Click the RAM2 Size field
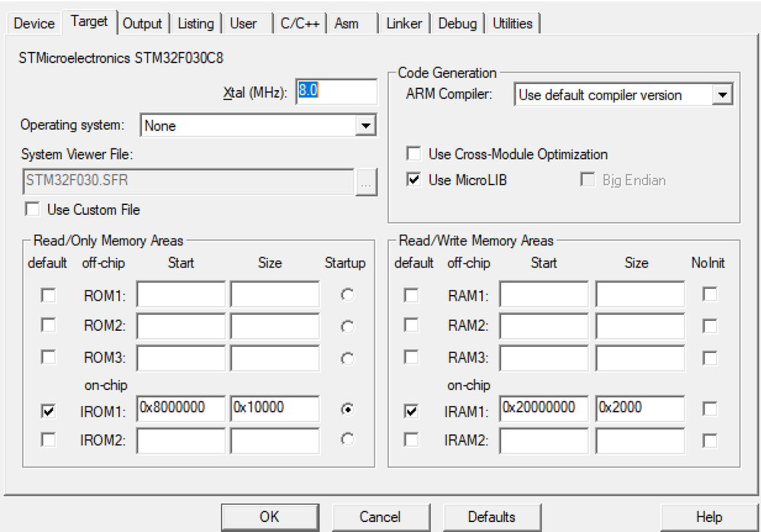The image size is (761, 532). 641,326
